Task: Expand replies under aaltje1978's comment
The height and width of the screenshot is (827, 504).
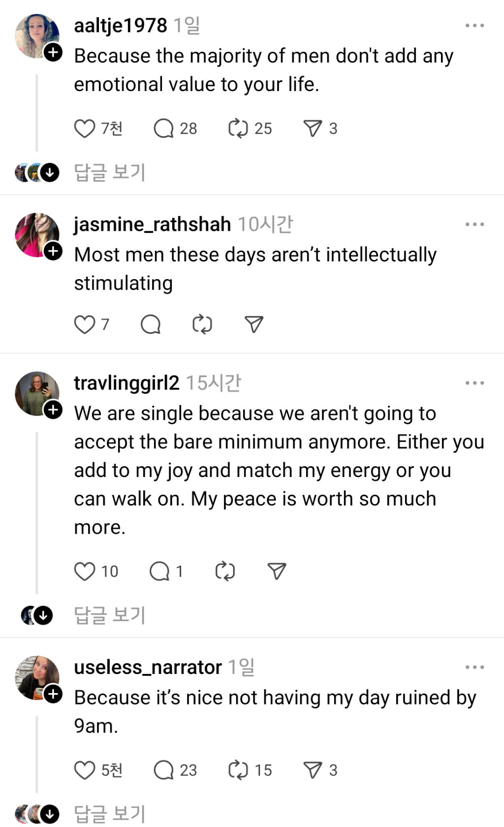Action: 109,172
